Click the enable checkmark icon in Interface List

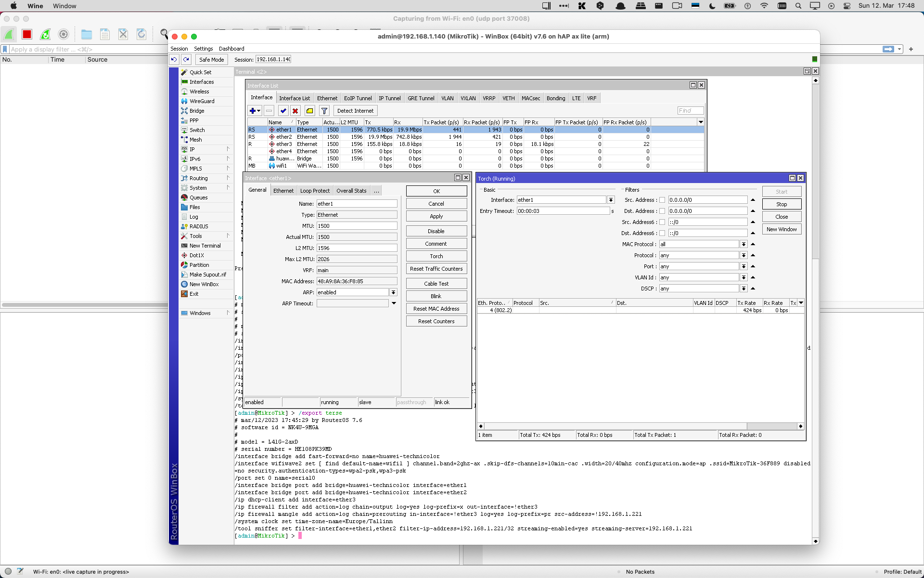283,111
